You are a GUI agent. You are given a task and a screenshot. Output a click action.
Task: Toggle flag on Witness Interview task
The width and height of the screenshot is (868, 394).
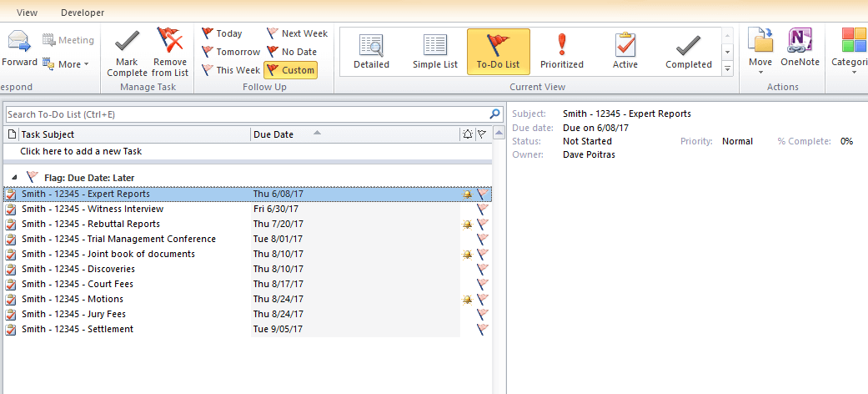click(x=483, y=209)
